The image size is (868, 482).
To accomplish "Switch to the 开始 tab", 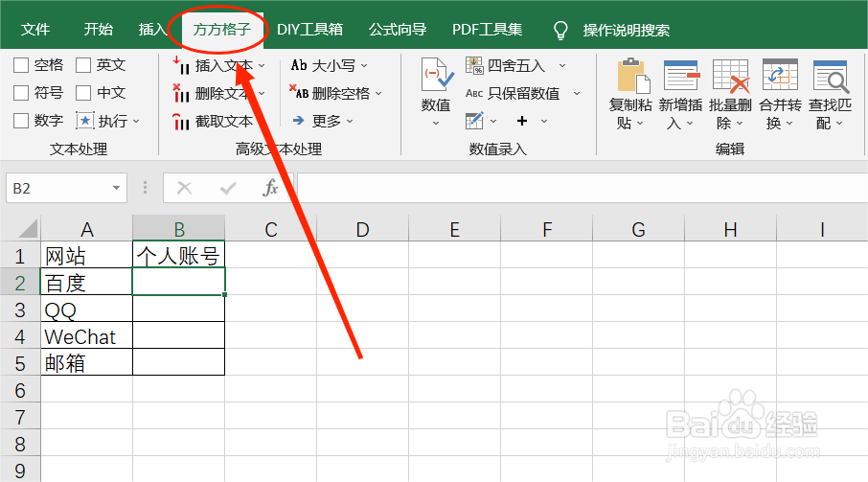I will click(98, 30).
